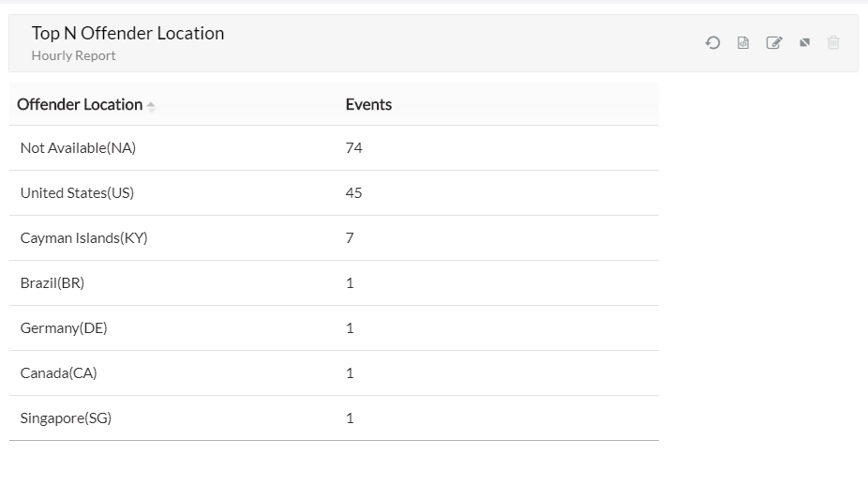This screenshot has width=868, height=486.
Task: Click the delete trash icon
Action: [833, 42]
